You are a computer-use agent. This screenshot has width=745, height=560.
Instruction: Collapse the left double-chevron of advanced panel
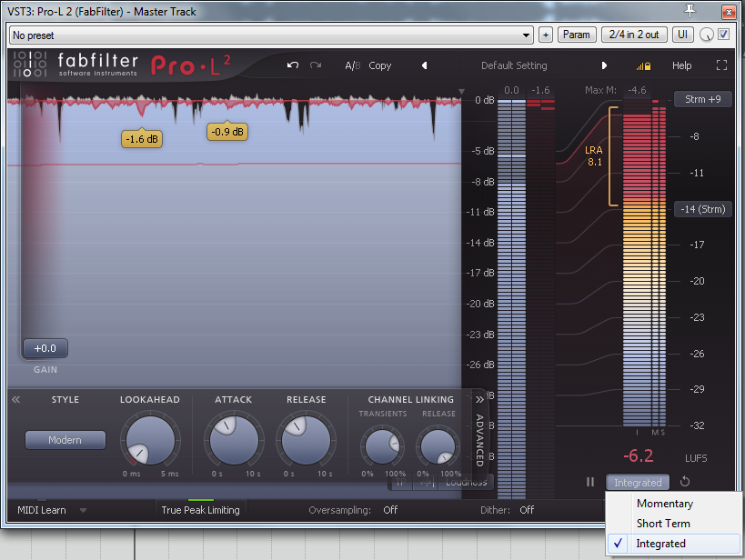click(x=16, y=399)
